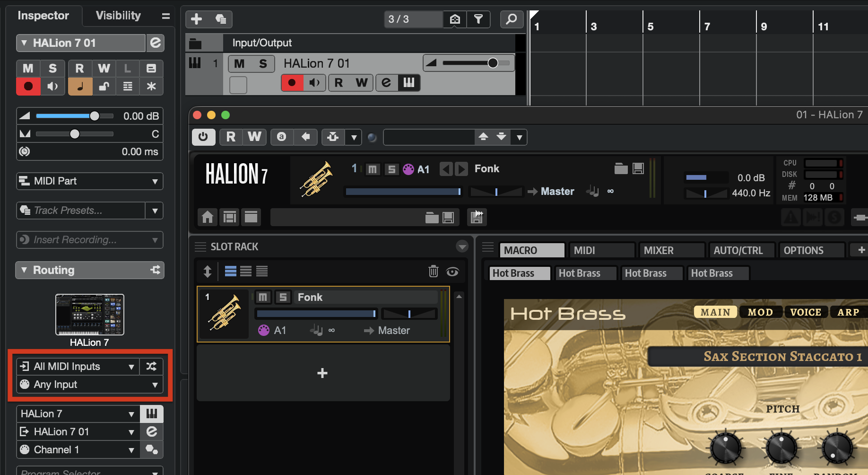Open the Insert Recording dropdown
This screenshot has height=475, width=868.
(90, 240)
